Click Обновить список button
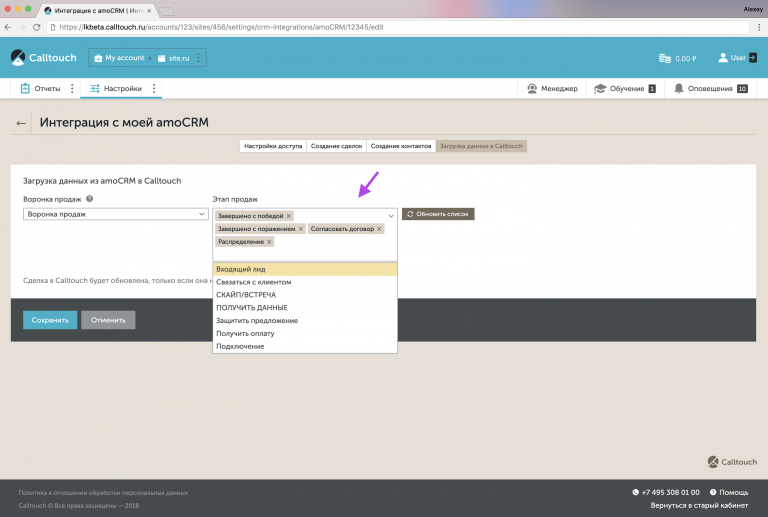Screen dimensions: 768x517 438,214
